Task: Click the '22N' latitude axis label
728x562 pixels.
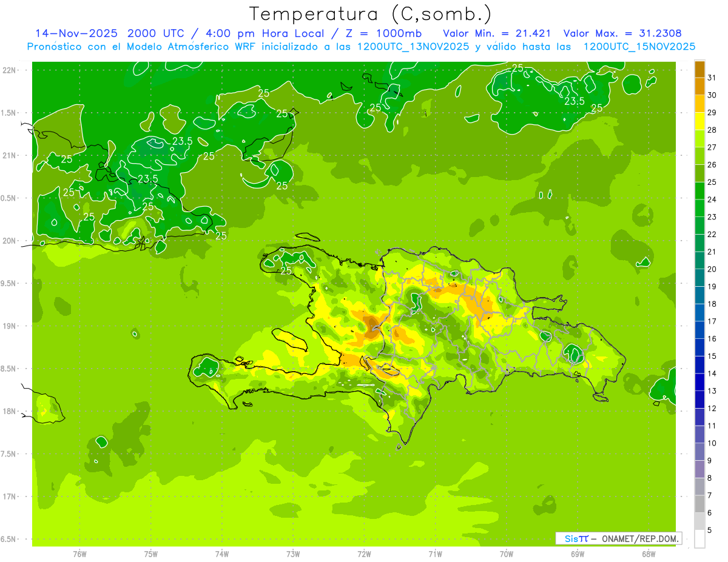Action: [x=10, y=70]
